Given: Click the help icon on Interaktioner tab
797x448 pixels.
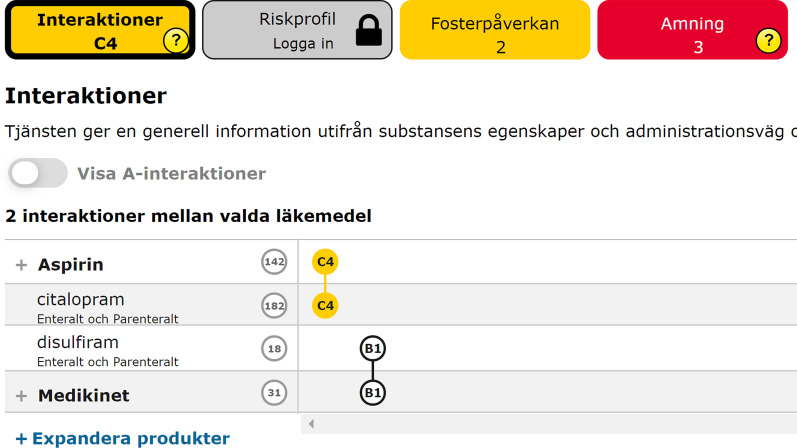Looking at the screenshot, I should click(176, 40).
